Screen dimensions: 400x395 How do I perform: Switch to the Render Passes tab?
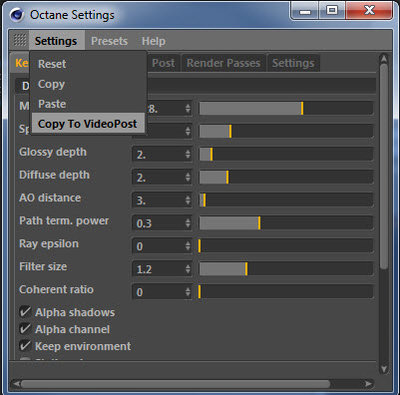pos(223,63)
